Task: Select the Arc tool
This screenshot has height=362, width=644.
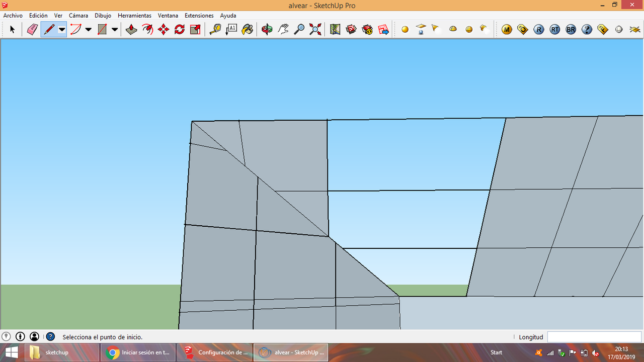Action: 75,30
